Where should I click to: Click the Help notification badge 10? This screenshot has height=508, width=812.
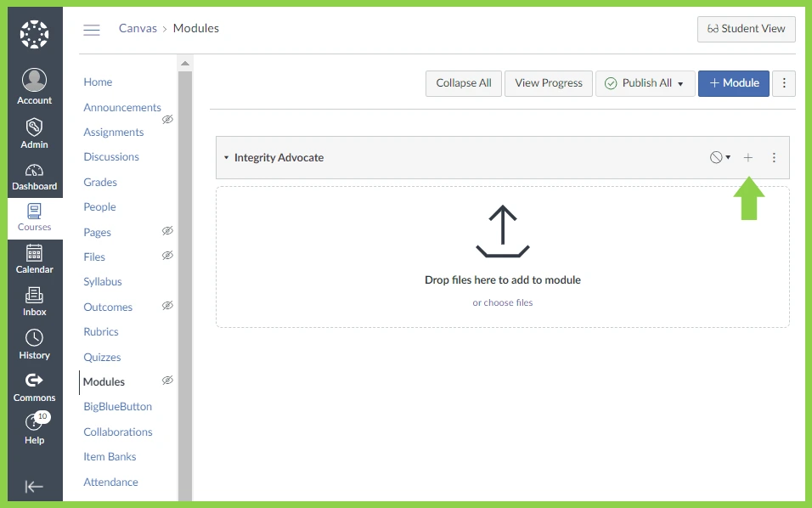click(42, 416)
